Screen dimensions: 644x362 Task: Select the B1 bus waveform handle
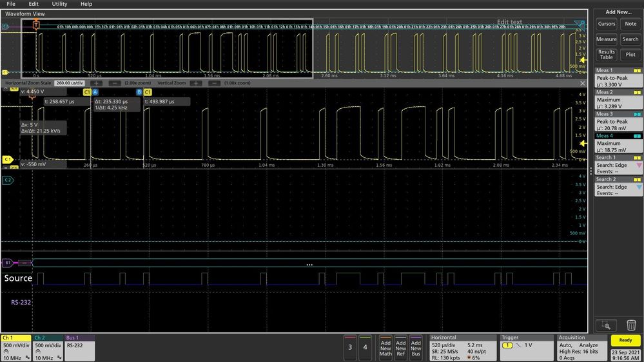(x=8, y=263)
